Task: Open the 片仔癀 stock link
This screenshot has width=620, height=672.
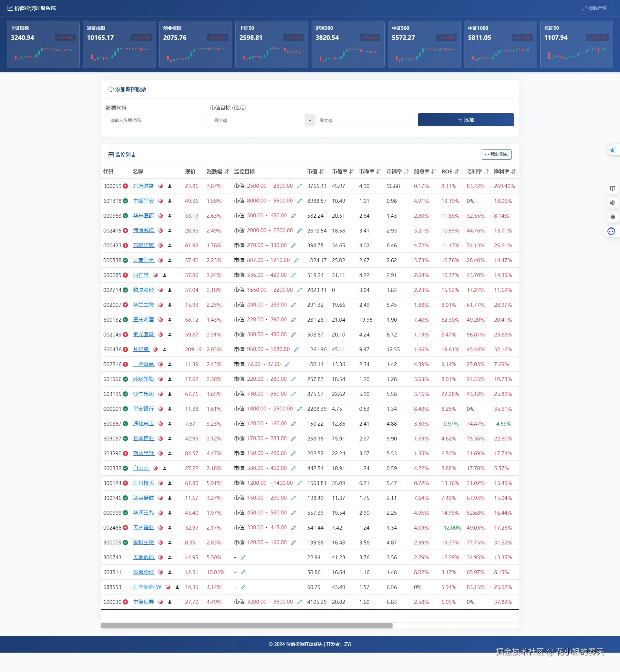Action: tap(141, 349)
